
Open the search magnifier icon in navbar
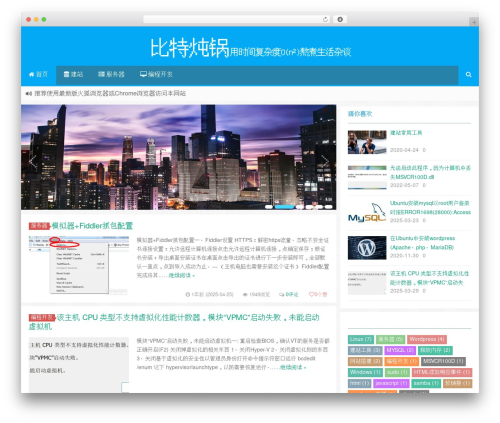click(x=468, y=74)
